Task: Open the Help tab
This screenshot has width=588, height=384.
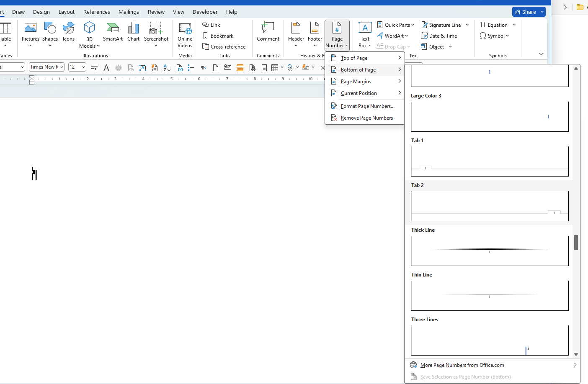Action: 232,12
